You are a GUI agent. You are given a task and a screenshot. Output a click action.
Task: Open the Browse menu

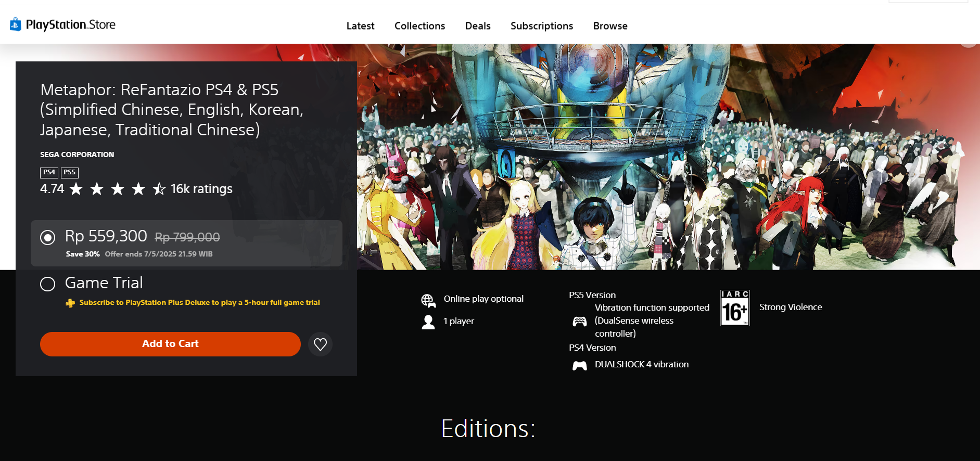610,26
